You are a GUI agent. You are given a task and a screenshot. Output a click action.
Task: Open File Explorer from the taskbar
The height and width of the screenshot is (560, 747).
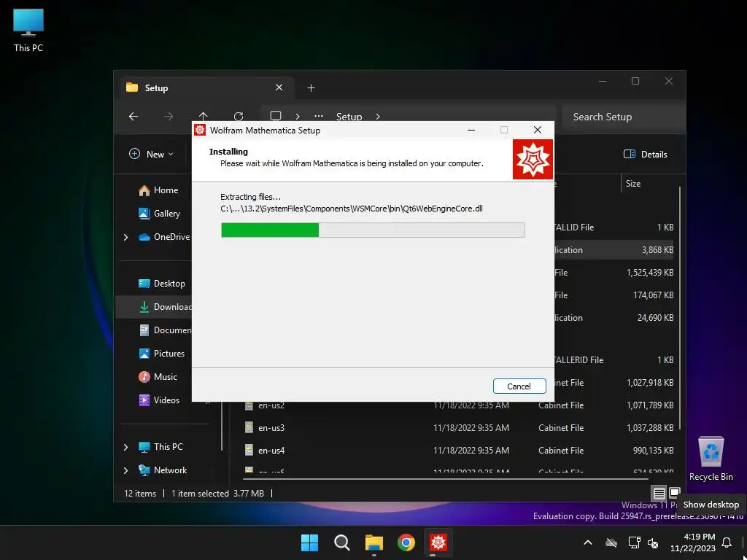pyautogui.click(x=374, y=542)
